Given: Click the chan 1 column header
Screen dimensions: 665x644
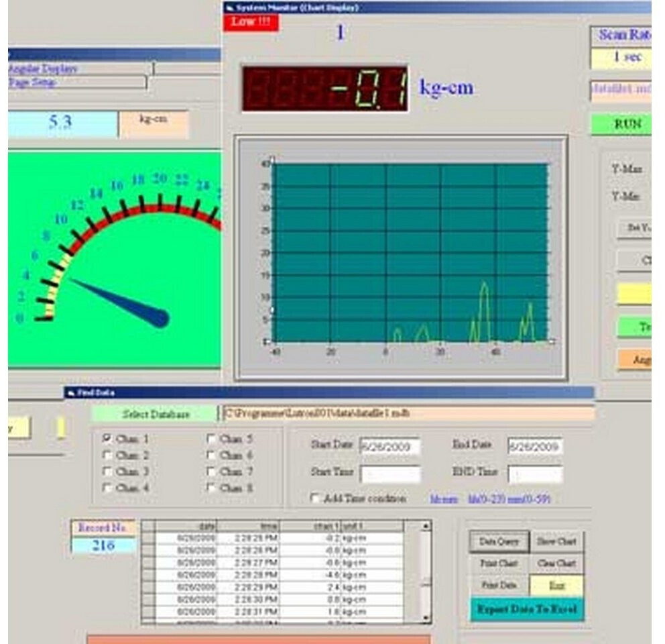Looking at the screenshot, I should pos(310,527).
